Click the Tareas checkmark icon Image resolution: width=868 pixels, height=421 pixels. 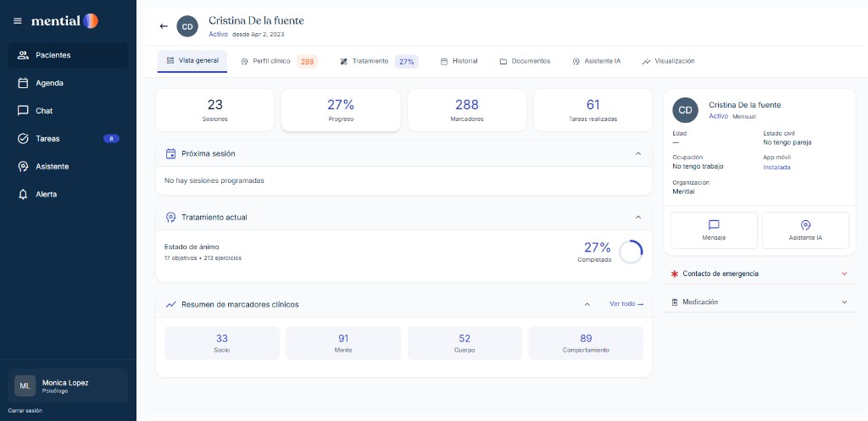pos(23,139)
